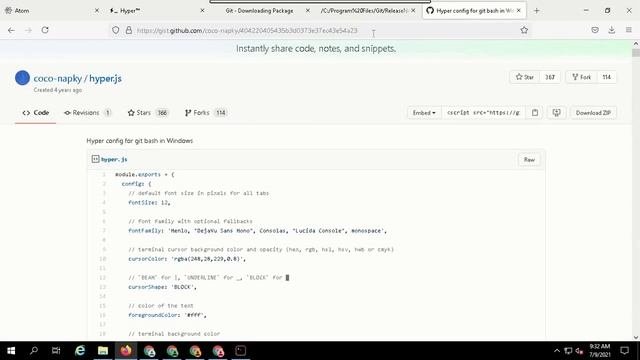The image size is (640, 360).
Task: Open the tracking protection shield icon
Action: (x=116, y=30)
